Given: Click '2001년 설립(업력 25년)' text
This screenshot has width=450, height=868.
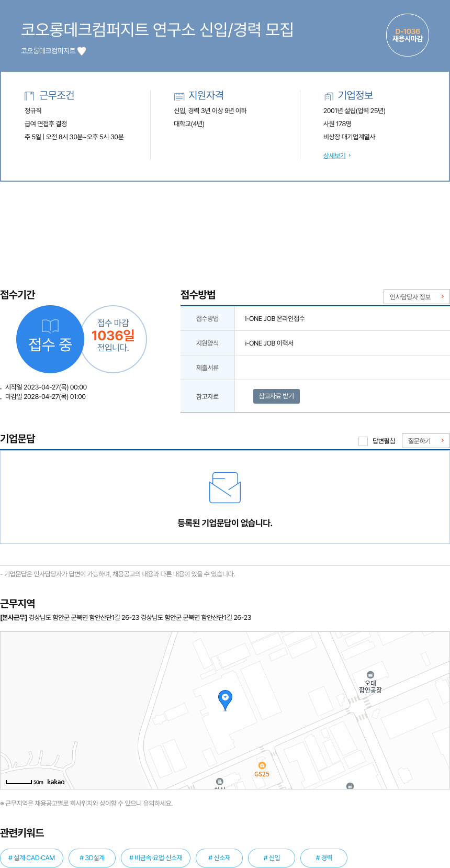Looking at the screenshot, I should click(354, 110).
